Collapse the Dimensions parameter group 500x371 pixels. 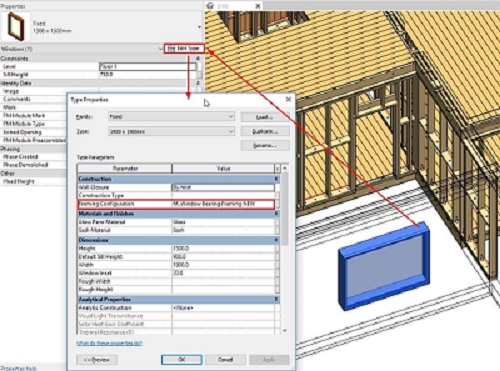(276, 240)
